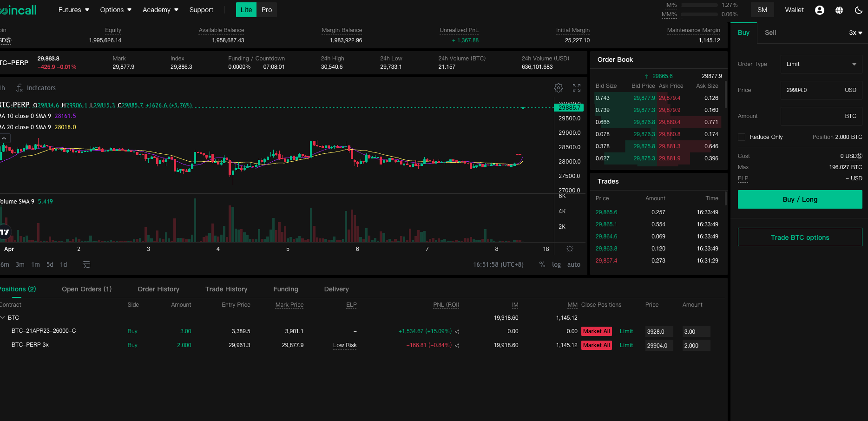Open the 3x leverage dropdown
868x421 pixels.
click(x=855, y=33)
